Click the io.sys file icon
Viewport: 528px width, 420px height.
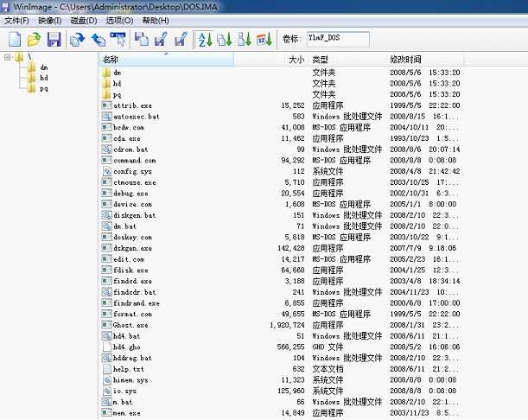pos(107,391)
